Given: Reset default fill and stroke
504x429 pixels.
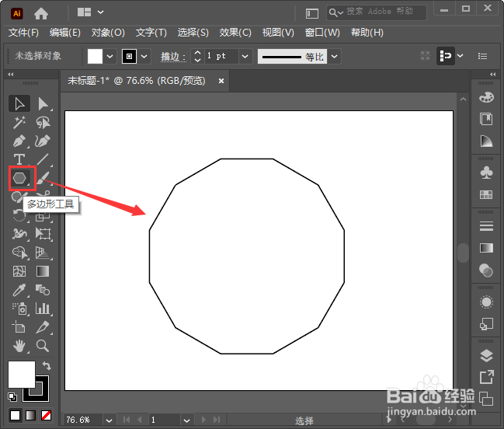Looking at the screenshot, I should [x=12, y=397].
